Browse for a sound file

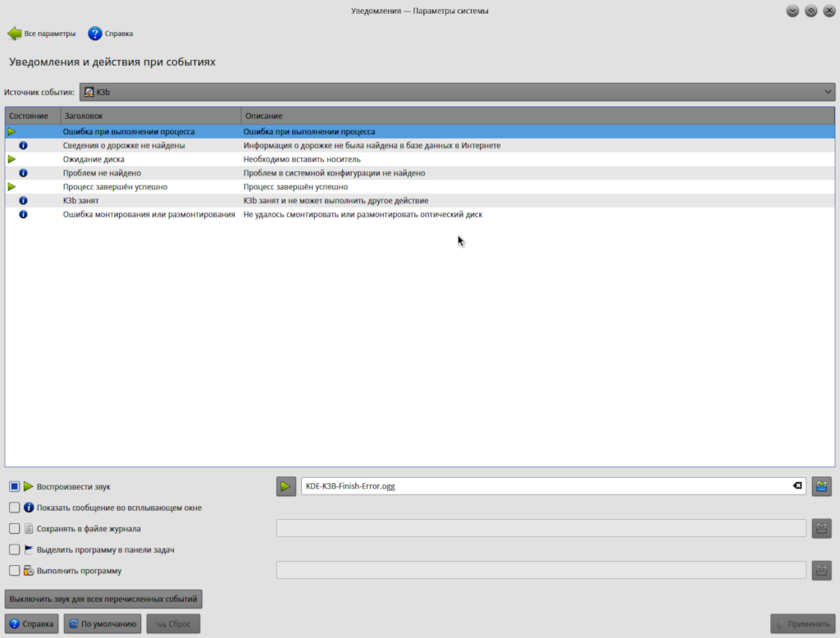pos(821,486)
